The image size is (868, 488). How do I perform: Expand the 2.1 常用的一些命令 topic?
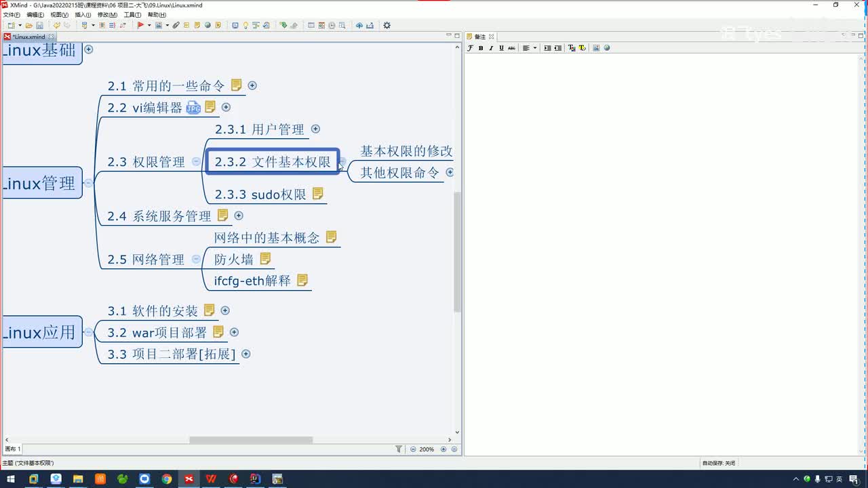point(252,85)
